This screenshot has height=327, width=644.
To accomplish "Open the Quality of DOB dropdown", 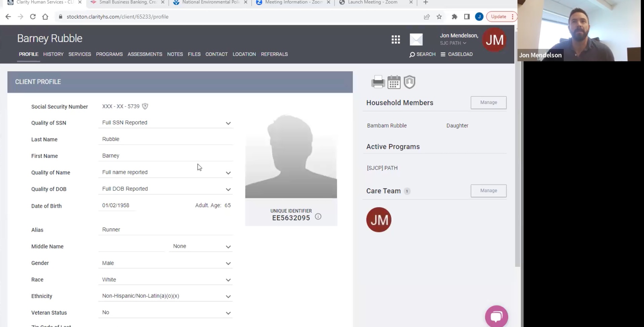I will 165,189.
